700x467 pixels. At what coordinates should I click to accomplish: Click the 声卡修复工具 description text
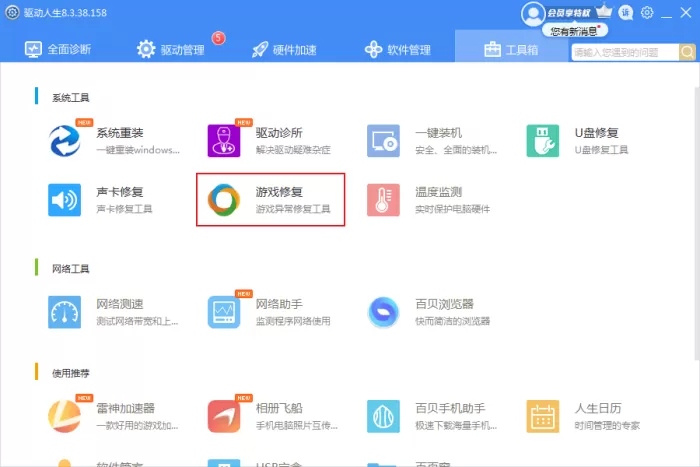coord(124,208)
